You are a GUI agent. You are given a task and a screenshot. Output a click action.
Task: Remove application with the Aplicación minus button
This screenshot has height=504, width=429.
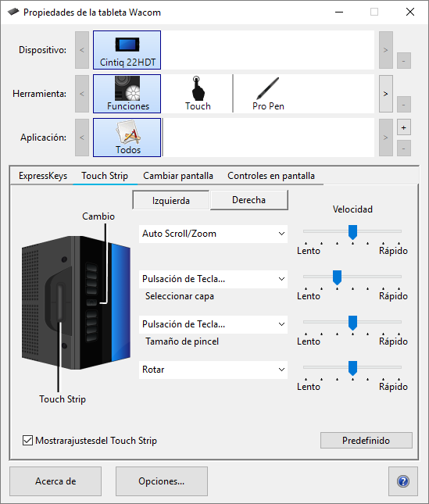point(404,148)
